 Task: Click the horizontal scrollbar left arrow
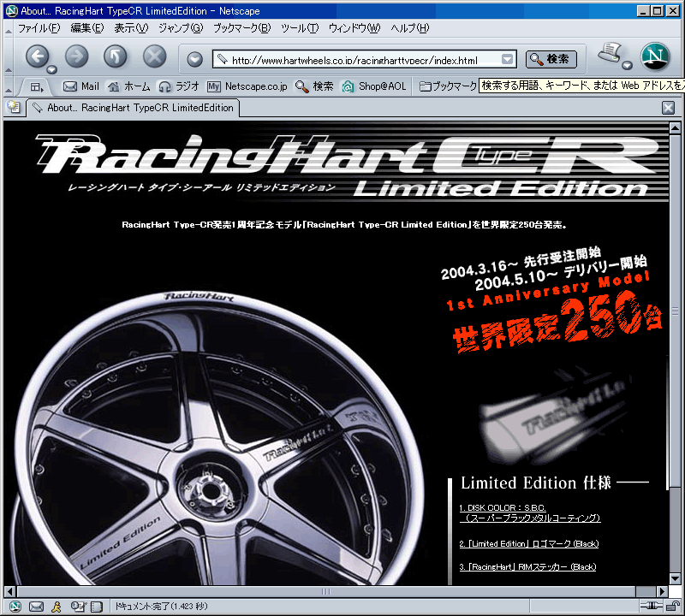point(10,591)
